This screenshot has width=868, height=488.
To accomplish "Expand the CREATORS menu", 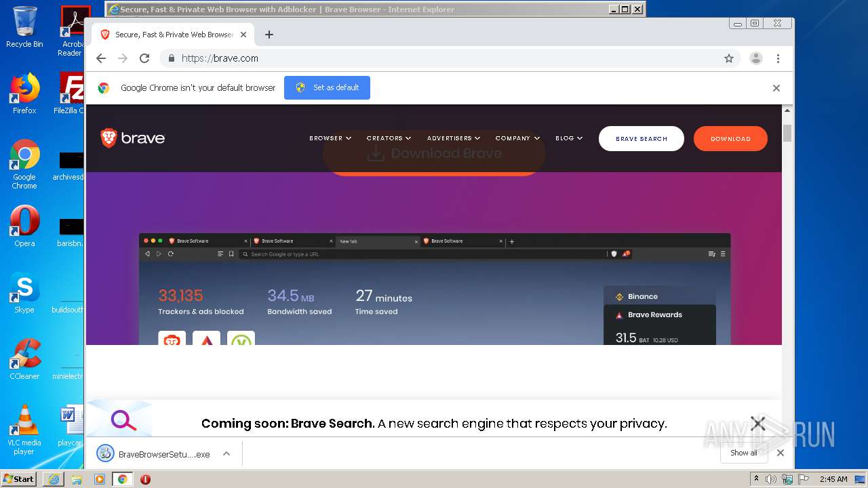I will [x=389, y=138].
